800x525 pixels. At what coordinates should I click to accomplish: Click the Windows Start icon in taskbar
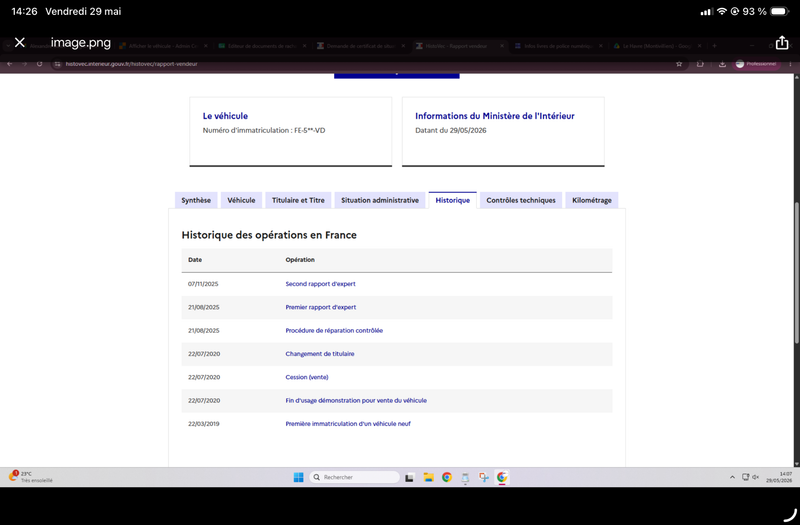point(298,477)
